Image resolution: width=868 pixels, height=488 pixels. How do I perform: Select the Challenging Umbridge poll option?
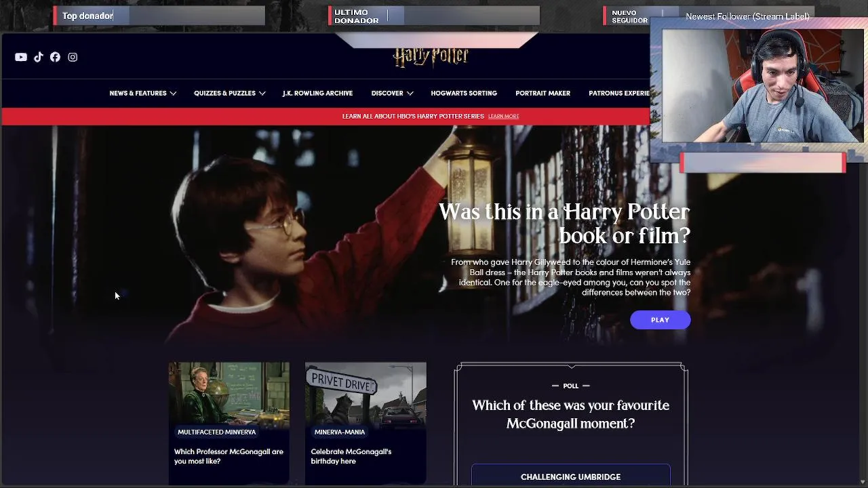570,476
